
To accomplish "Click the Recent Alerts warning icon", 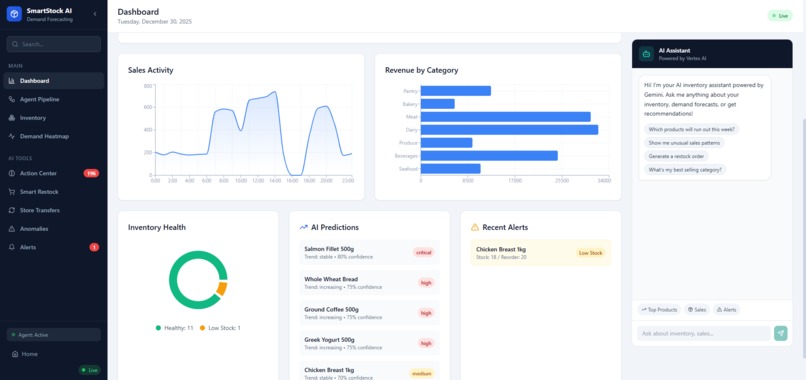I will [x=474, y=227].
